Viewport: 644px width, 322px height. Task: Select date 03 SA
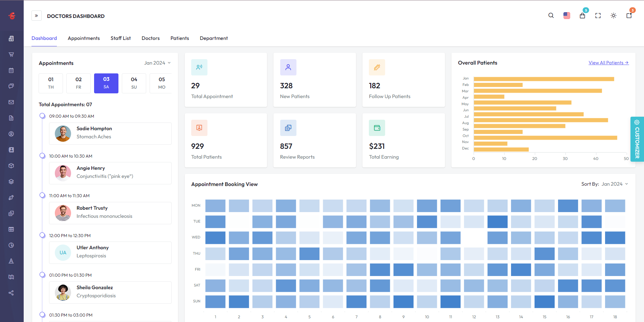point(106,83)
